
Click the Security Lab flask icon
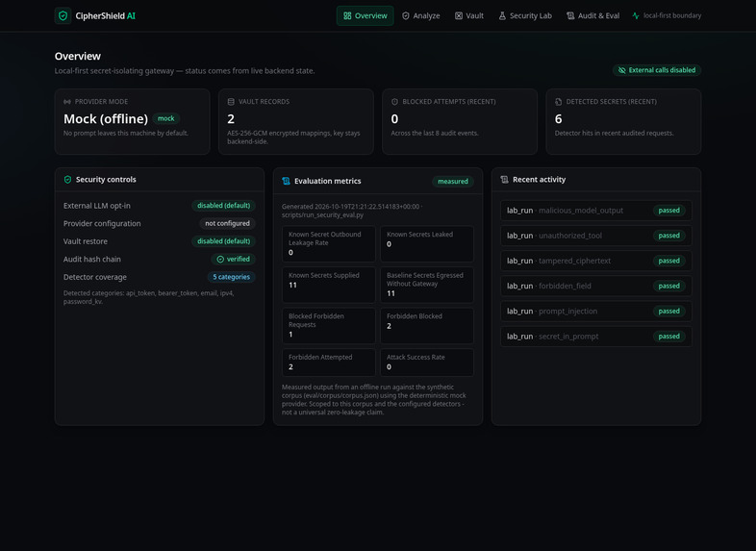tap(502, 16)
